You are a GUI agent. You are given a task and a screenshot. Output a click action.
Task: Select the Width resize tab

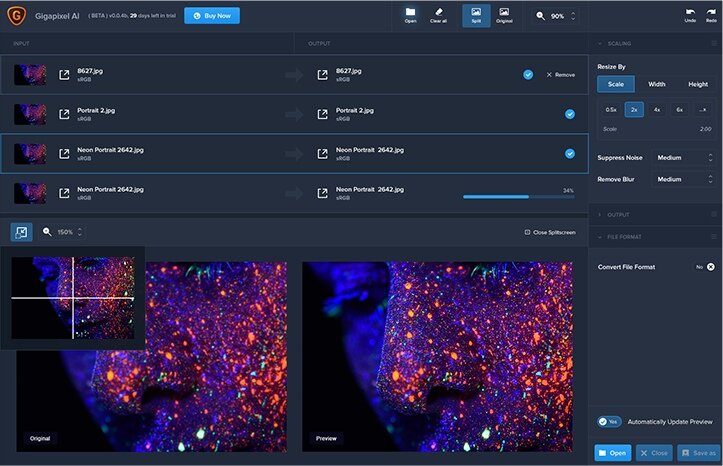click(x=657, y=84)
